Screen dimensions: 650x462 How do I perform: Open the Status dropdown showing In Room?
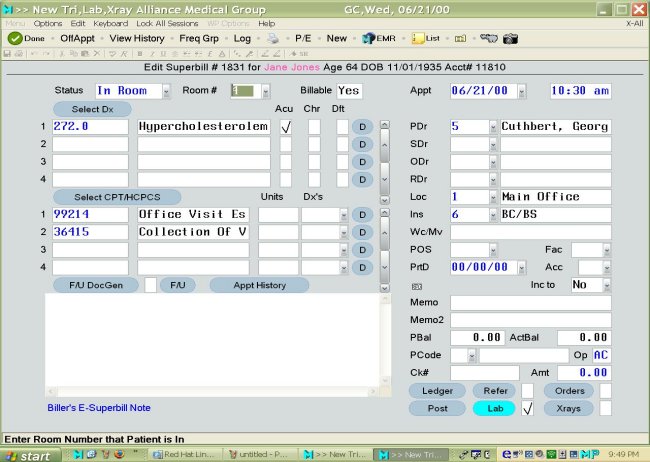point(166,91)
